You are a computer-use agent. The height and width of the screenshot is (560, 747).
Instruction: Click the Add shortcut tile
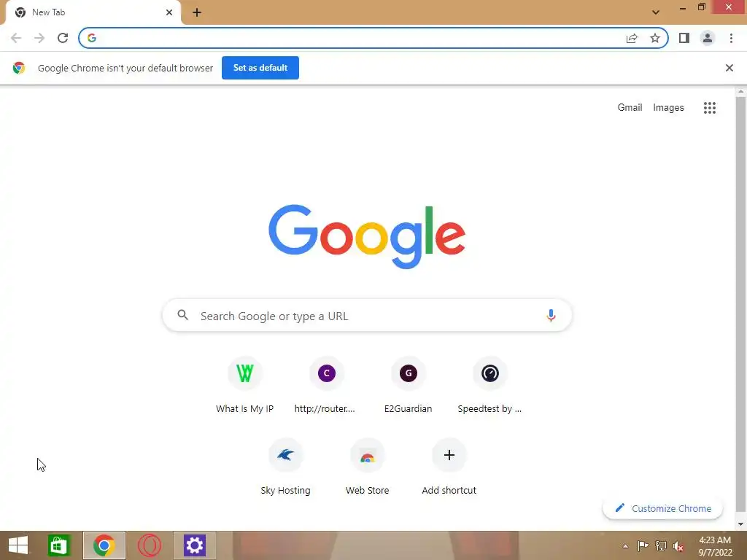point(449,467)
